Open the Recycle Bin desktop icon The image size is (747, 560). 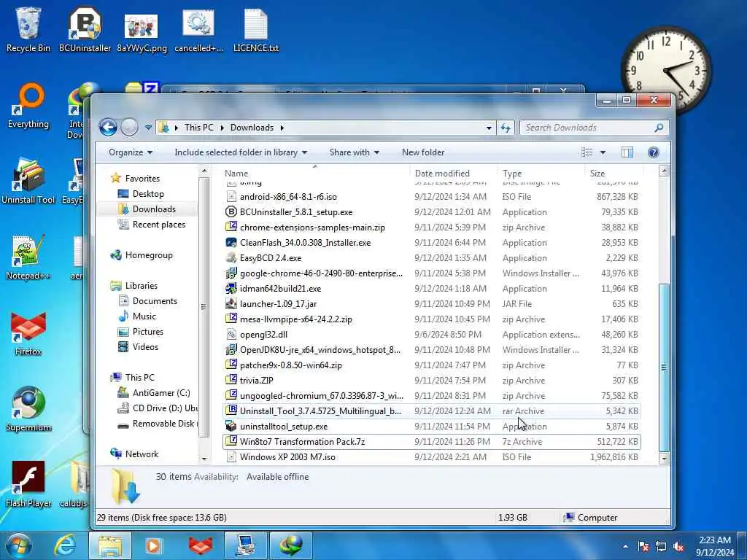[28, 28]
